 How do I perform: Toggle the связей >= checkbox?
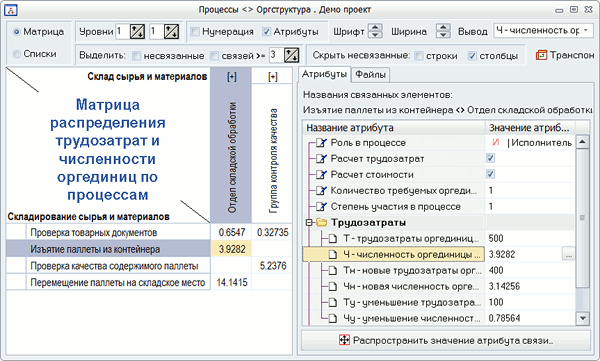tap(214, 56)
